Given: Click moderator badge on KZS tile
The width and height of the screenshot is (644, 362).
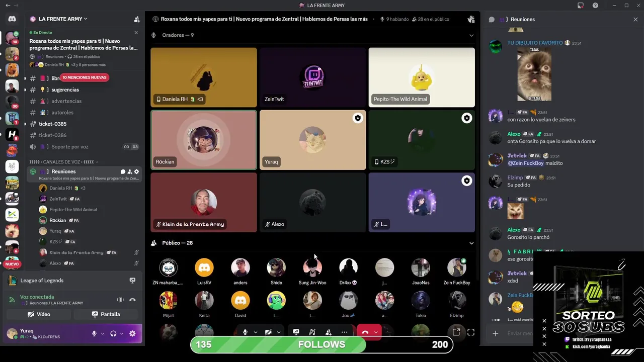Looking at the screenshot, I should (x=467, y=118).
